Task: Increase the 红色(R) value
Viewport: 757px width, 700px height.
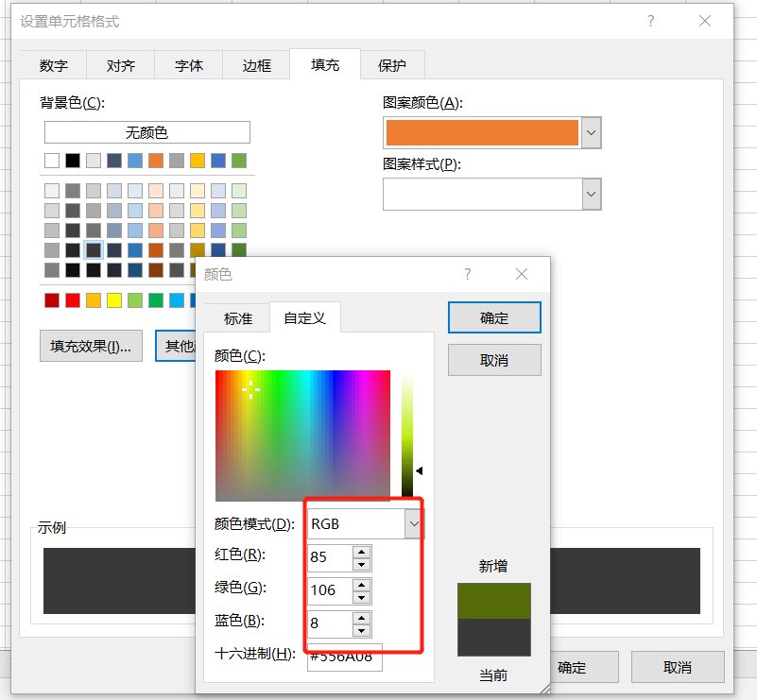Action: pos(362,551)
